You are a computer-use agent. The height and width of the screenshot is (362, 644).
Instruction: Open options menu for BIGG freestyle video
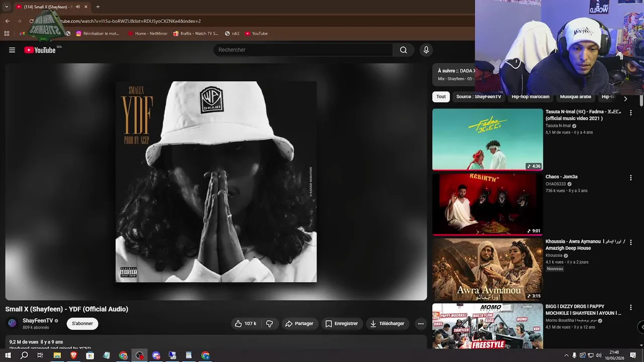[630, 308]
